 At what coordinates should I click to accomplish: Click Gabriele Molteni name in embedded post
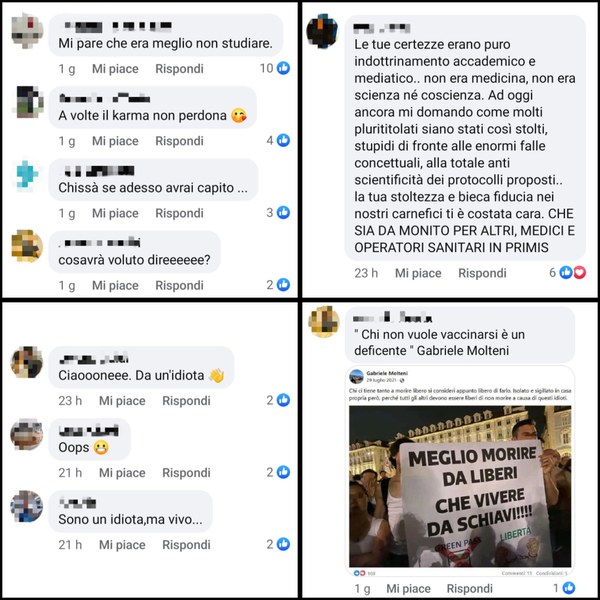[x=387, y=373]
